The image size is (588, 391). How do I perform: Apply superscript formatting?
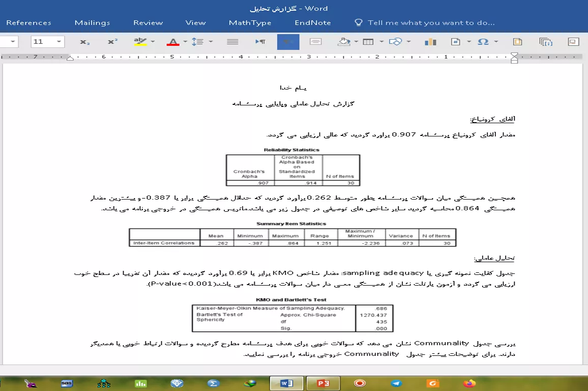tap(112, 42)
